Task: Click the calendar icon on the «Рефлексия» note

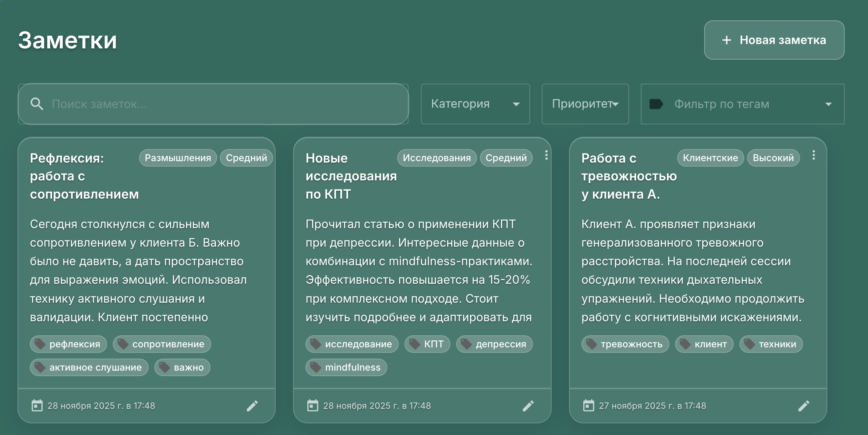Action: 38,405
